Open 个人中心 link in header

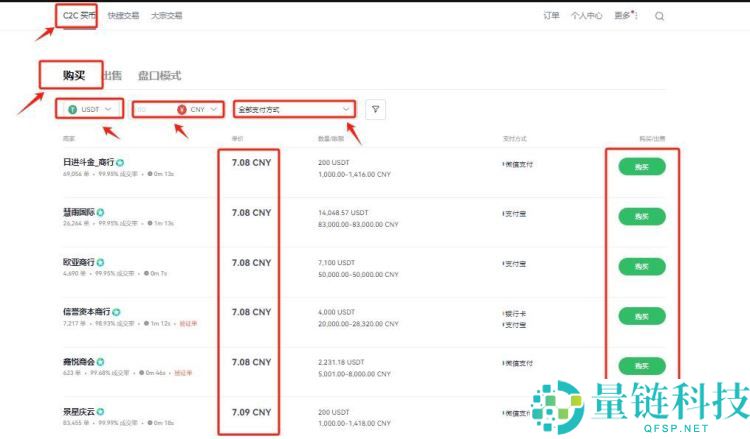point(586,16)
